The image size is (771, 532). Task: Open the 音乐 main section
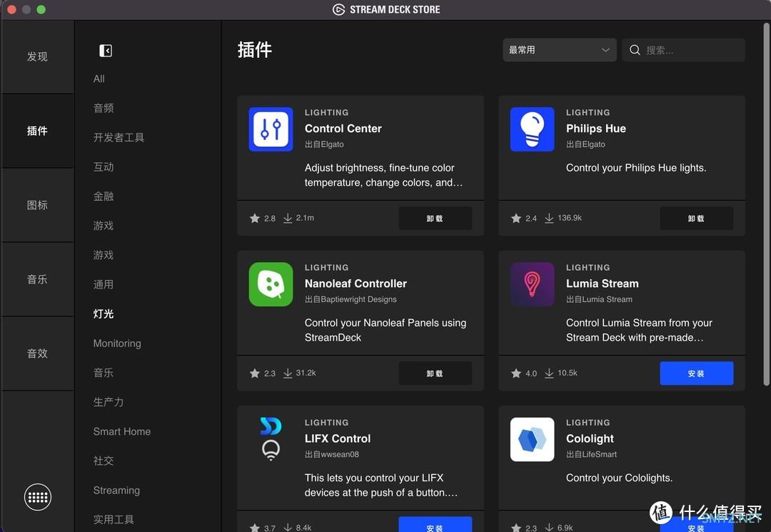tap(37, 279)
